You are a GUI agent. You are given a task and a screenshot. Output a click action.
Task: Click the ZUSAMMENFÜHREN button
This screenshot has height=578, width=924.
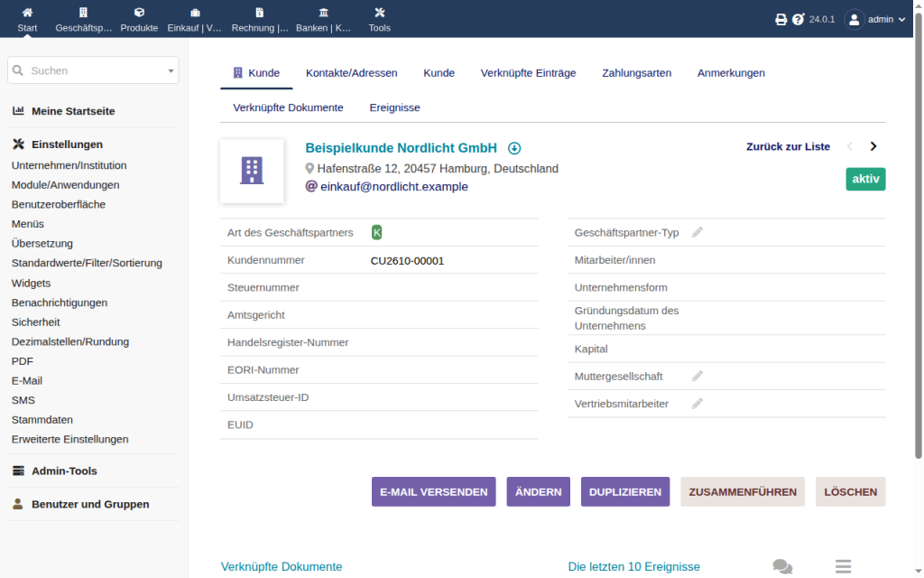click(743, 492)
